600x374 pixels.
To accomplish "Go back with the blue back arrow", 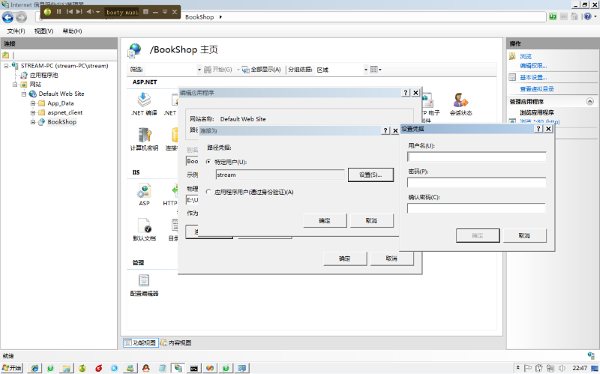I will tap(8, 17).
